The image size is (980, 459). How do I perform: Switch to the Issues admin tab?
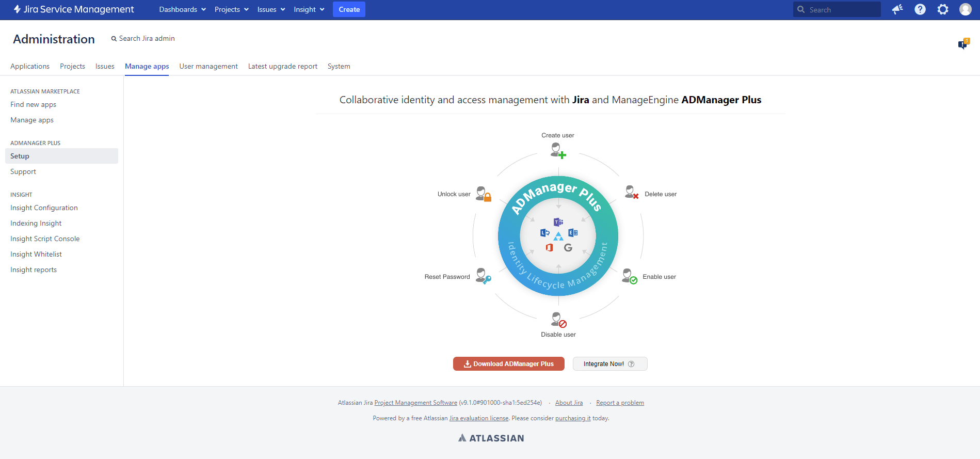coord(105,66)
